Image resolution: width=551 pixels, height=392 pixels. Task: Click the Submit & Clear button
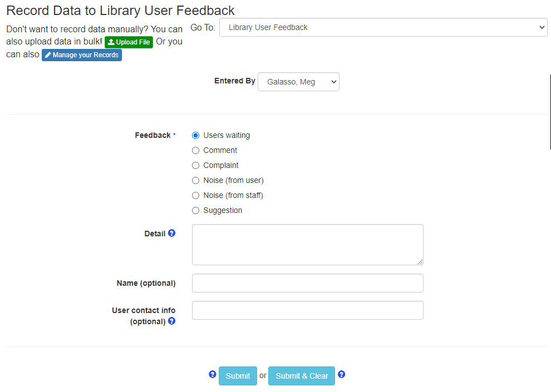click(301, 376)
